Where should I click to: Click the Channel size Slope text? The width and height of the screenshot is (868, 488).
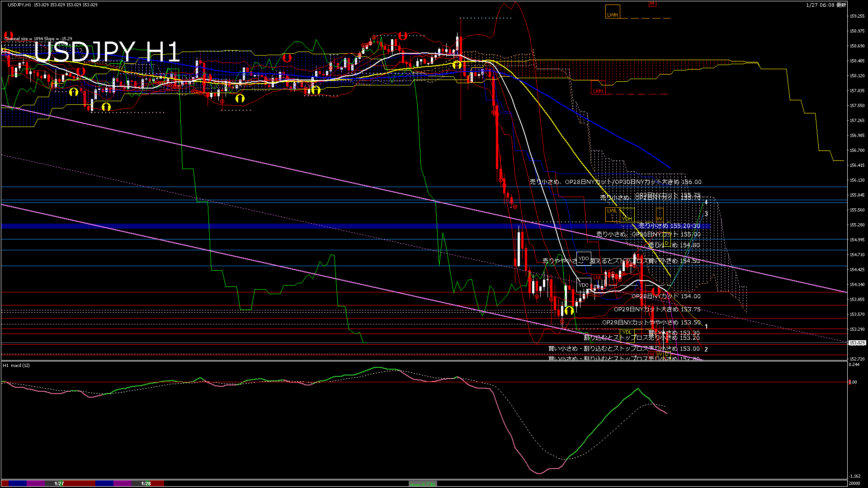pos(38,39)
